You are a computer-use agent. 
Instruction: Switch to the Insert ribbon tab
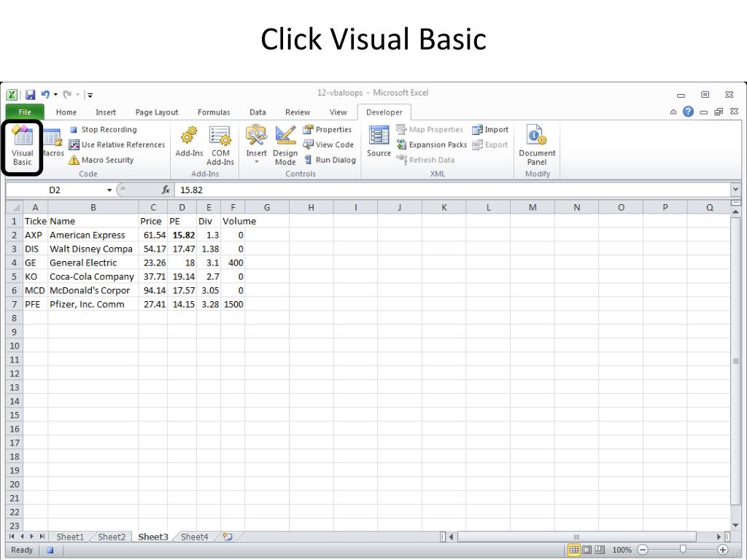coord(106,112)
